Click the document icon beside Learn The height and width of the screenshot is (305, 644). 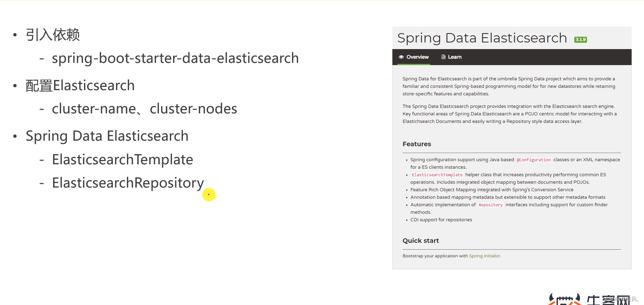443,57
